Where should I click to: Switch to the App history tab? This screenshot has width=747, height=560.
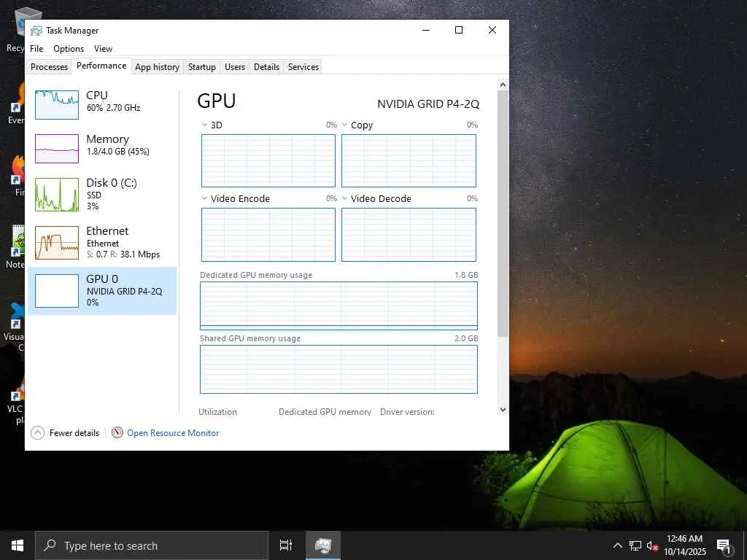(158, 66)
